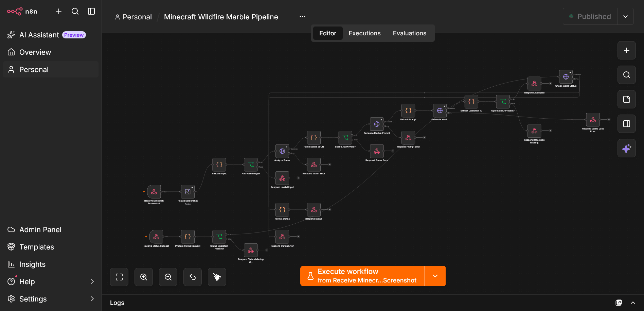Open AI Assistant
Image resolution: width=644 pixels, height=311 pixels.
click(x=51, y=35)
